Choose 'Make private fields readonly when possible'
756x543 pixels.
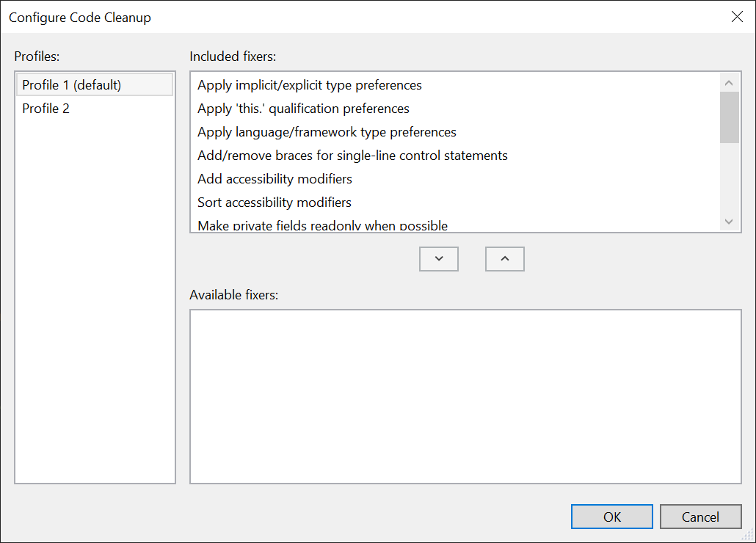[321, 224]
